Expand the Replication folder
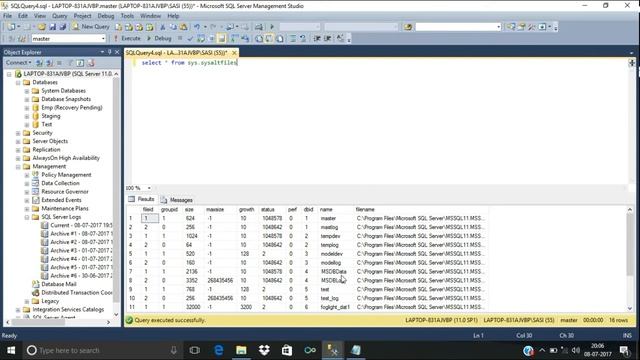Image resolution: width=640 pixels, height=360 pixels. pos(18,150)
